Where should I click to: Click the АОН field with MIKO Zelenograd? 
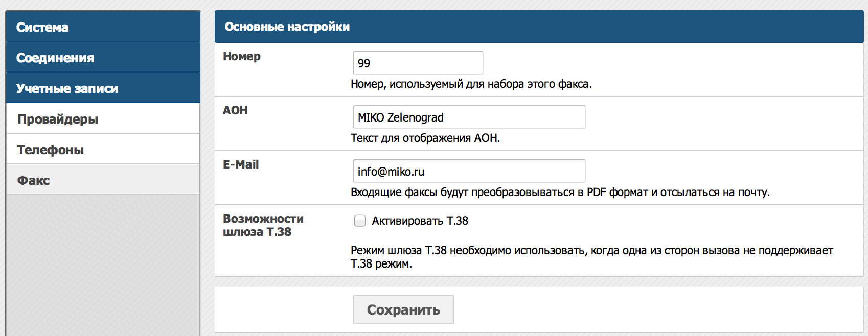pyautogui.click(x=469, y=117)
